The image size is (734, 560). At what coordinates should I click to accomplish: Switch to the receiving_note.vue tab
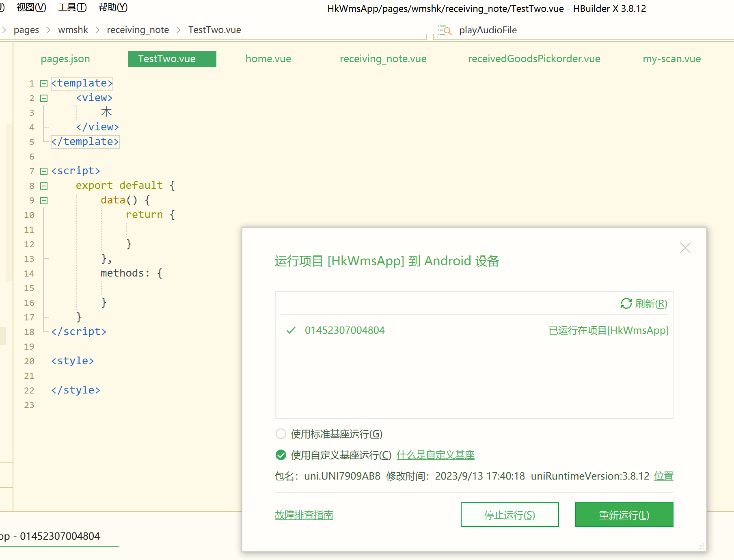[x=383, y=59]
